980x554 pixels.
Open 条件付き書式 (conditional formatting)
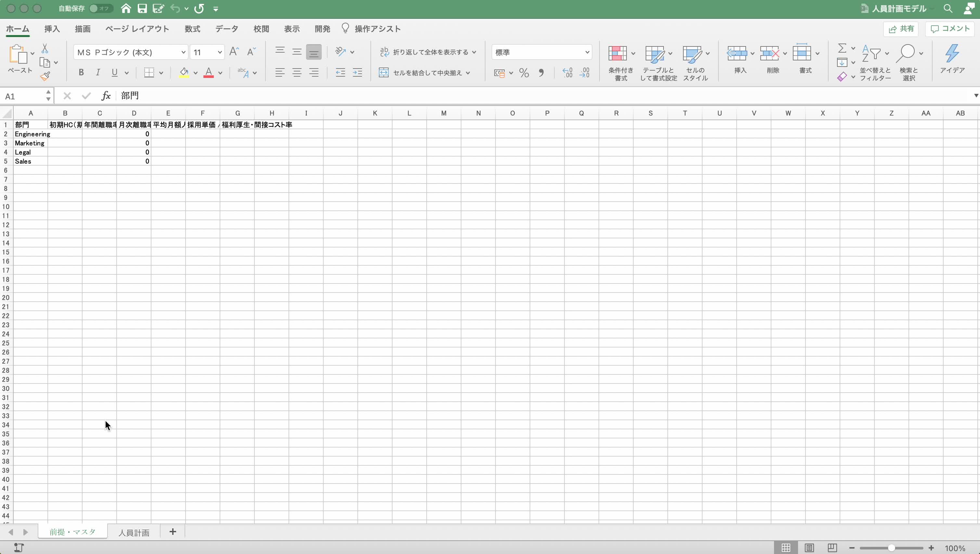click(620, 62)
